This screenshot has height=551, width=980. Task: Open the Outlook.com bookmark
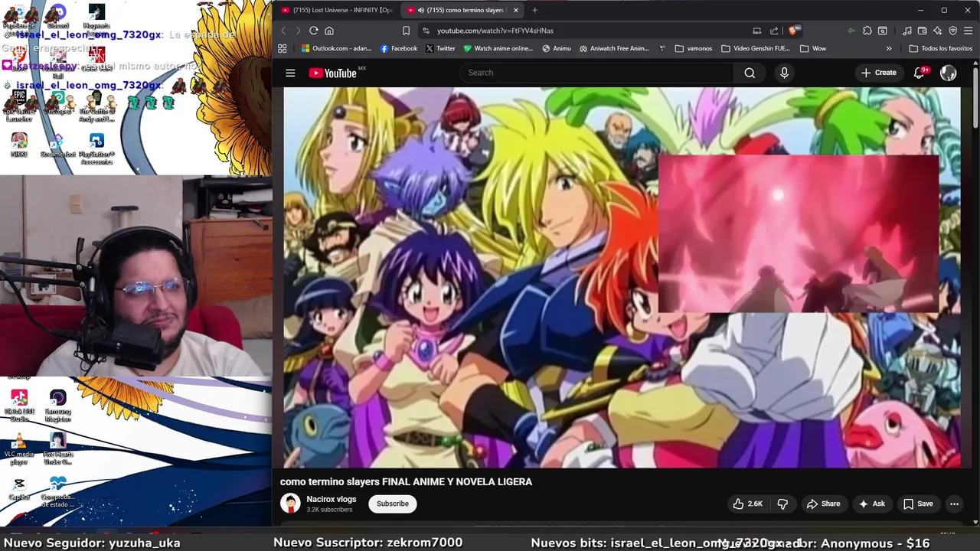336,48
